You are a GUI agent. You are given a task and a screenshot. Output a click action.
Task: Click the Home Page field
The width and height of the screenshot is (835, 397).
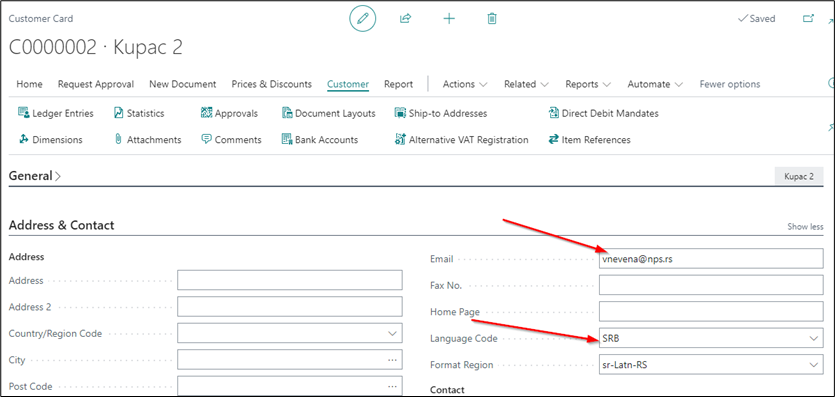click(x=711, y=312)
